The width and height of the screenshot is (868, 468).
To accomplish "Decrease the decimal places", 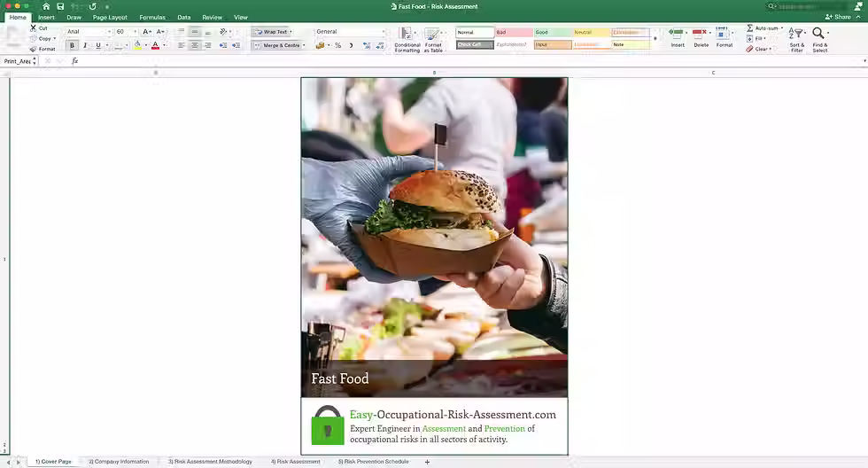I will [x=380, y=45].
